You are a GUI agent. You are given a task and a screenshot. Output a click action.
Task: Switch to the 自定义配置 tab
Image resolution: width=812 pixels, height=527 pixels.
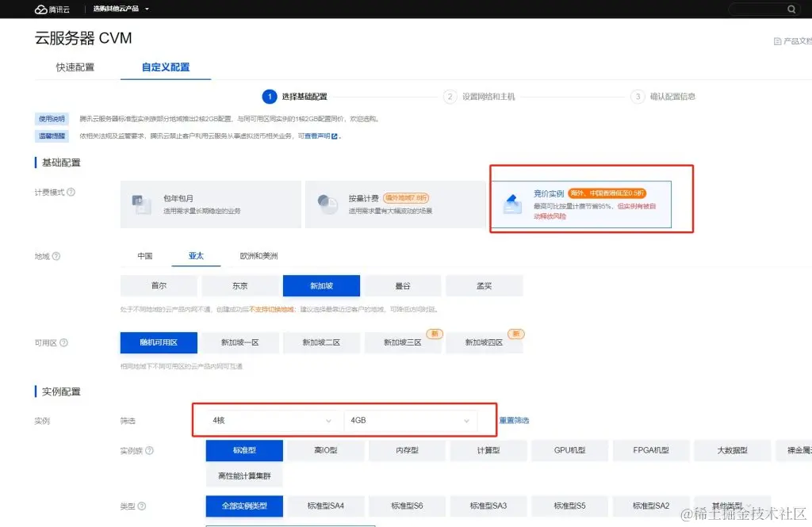pyautogui.click(x=166, y=67)
